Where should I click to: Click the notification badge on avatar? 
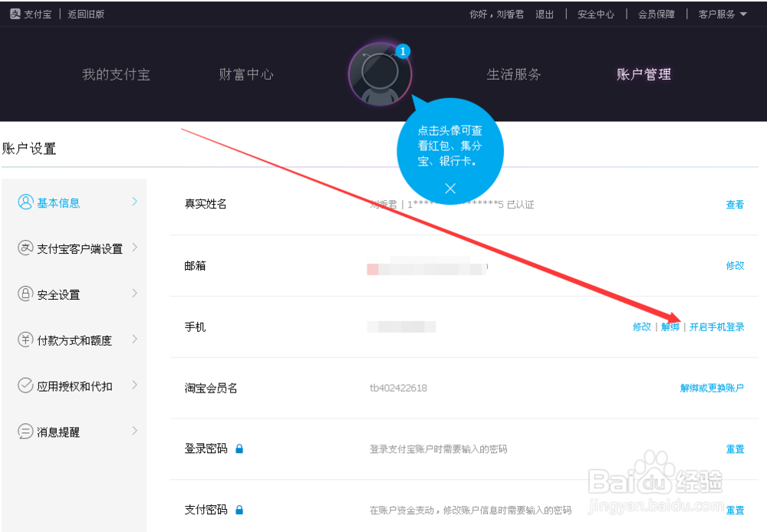pos(403,51)
